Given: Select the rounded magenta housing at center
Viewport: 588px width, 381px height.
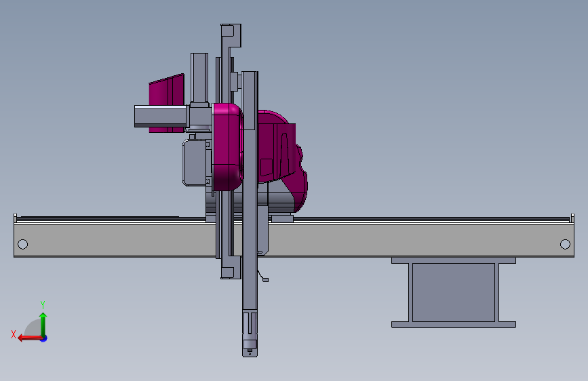Looking at the screenshot, I should click(x=227, y=146).
